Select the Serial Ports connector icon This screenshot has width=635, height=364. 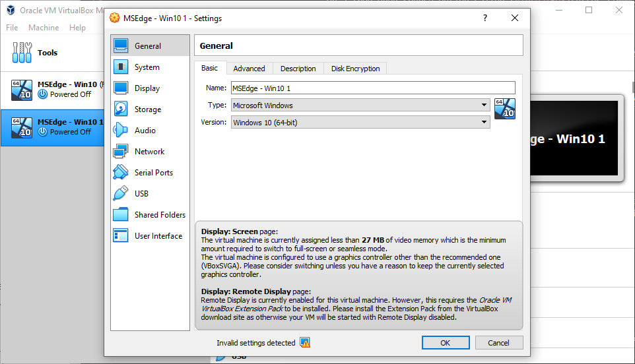121,172
